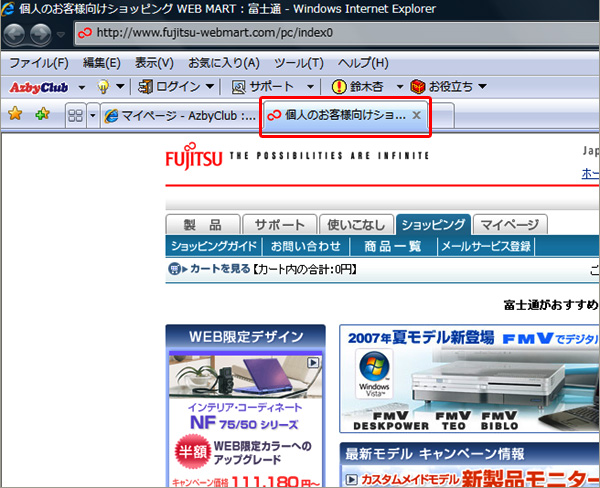Click the 鈴木杏 alert toolbar item

tap(357, 87)
